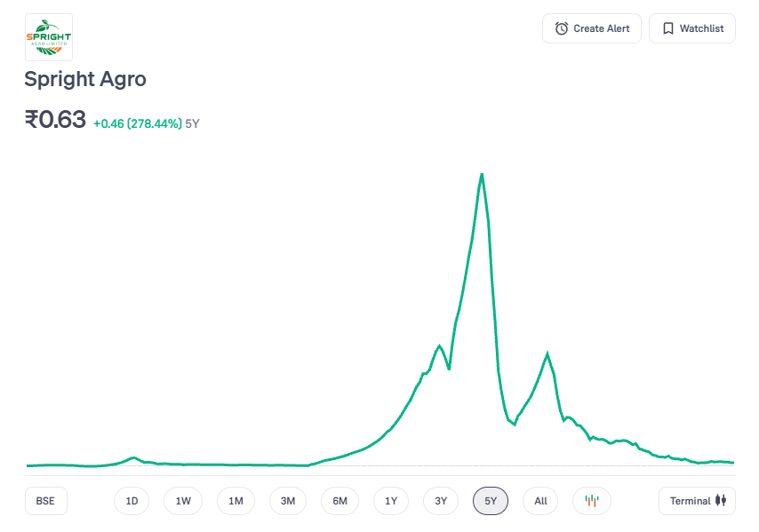
Task: Open the Terminal button
Action: pos(697,501)
